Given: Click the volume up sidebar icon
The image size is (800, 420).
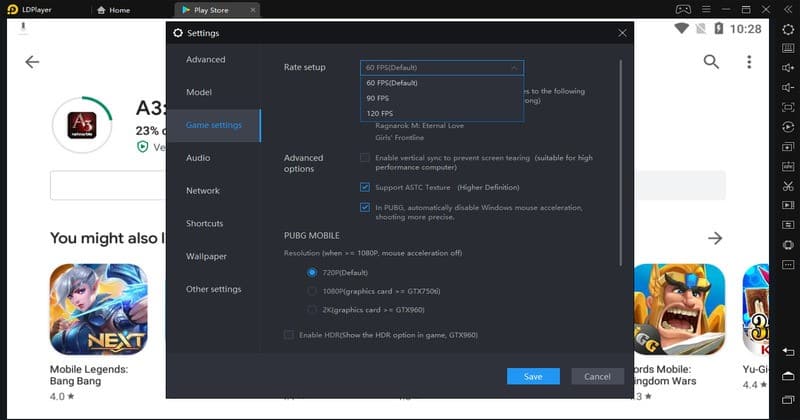Looking at the screenshot, I should (x=788, y=68).
